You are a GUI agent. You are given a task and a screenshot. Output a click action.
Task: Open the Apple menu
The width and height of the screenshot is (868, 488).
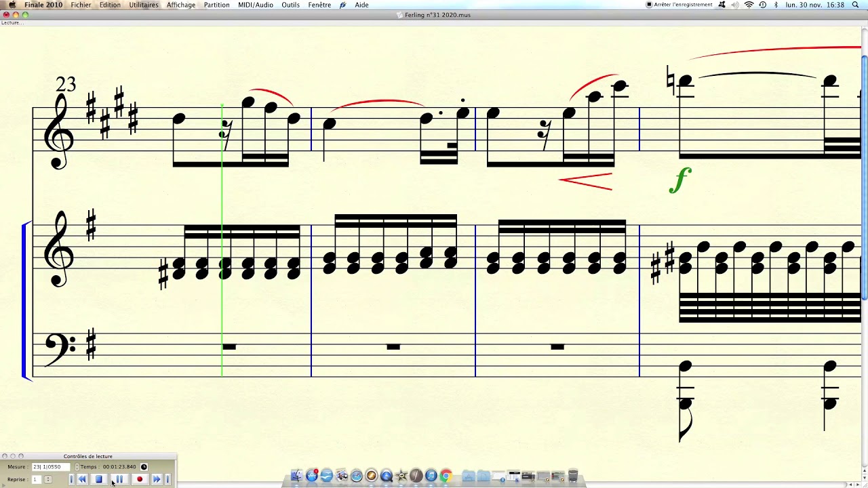click(12, 5)
